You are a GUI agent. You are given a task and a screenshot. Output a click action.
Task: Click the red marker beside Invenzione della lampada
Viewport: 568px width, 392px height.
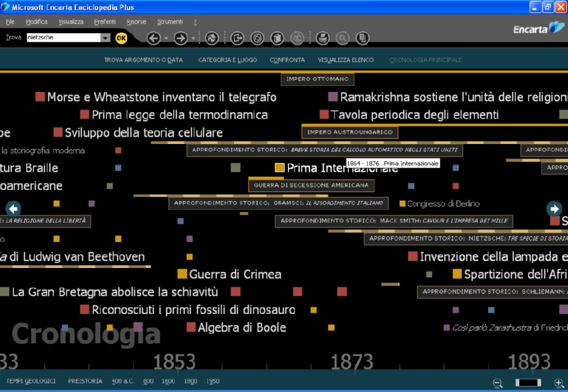point(413,256)
